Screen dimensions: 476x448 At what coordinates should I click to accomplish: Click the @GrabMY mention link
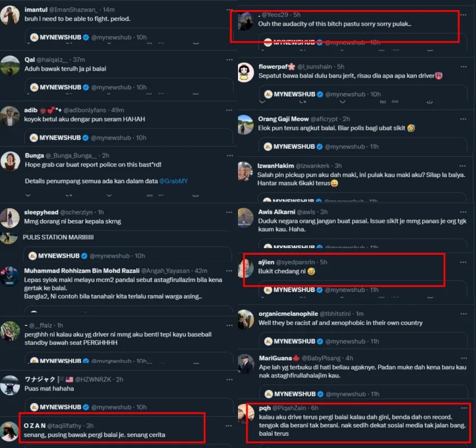click(x=174, y=181)
